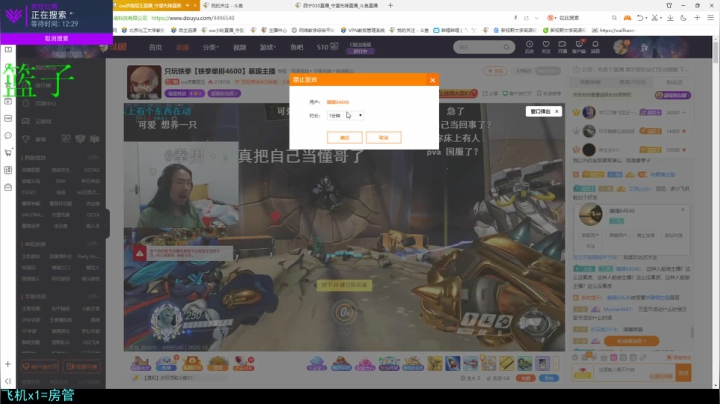Open the user avatar in site header
The width and height of the screenshot is (720, 404).
[x=620, y=47]
